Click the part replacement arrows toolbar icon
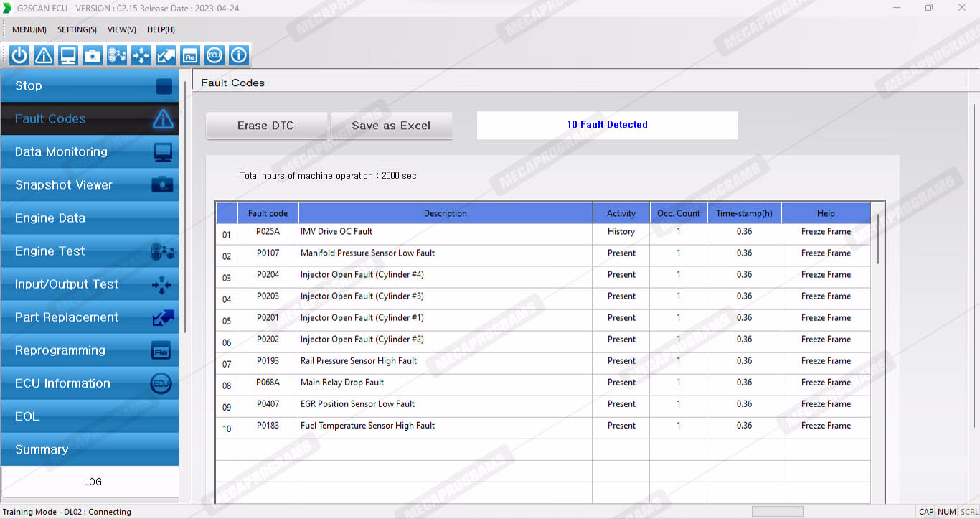The height and width of the screenshot is (519, 980). (166, 55)
